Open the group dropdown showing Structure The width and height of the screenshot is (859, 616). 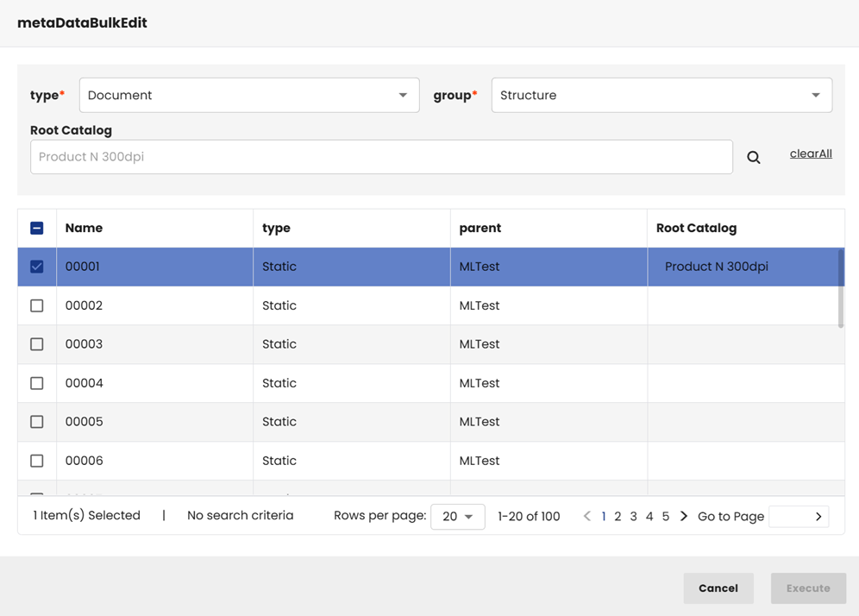click(x=661, y=95)
